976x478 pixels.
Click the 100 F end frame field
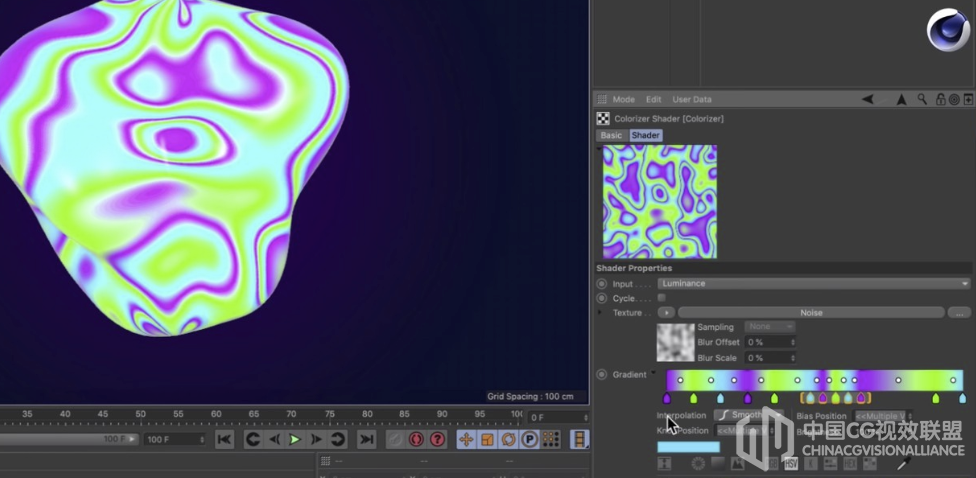pos(175,439)
